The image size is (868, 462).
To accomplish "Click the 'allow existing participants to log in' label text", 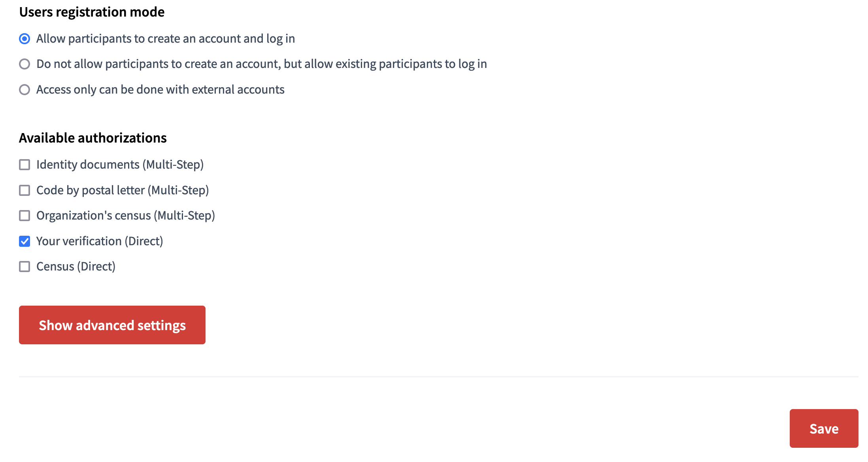I will [x=396, y=64].
